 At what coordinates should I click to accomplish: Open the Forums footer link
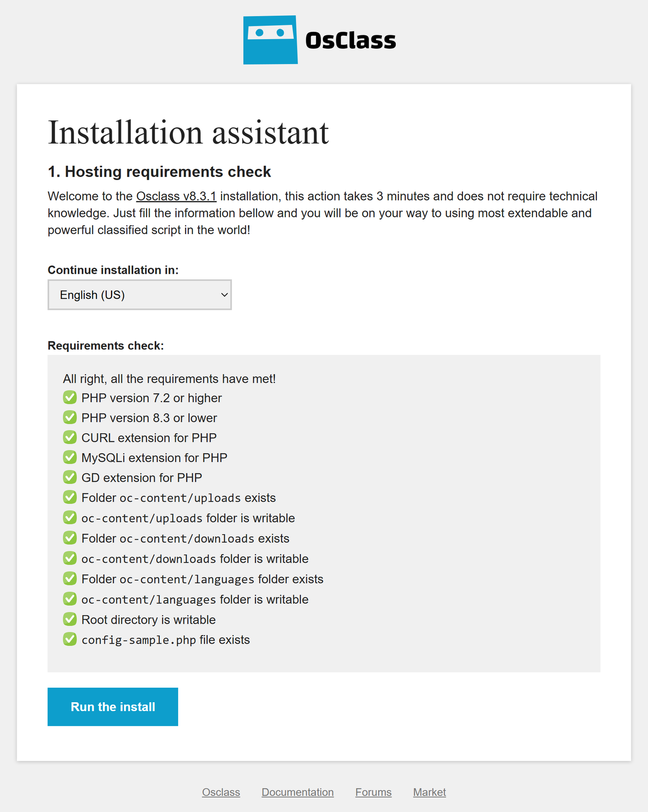pos(373,792)
